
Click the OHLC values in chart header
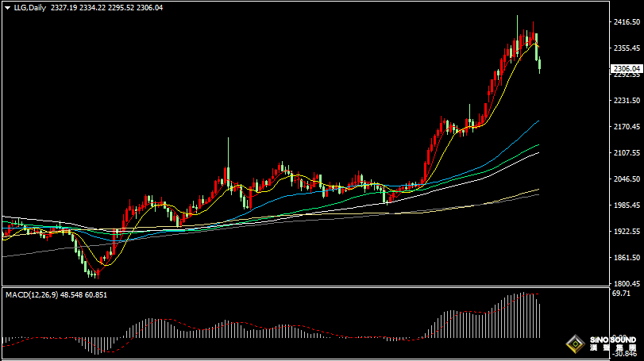pyautogui.click(x=111, y=7)
